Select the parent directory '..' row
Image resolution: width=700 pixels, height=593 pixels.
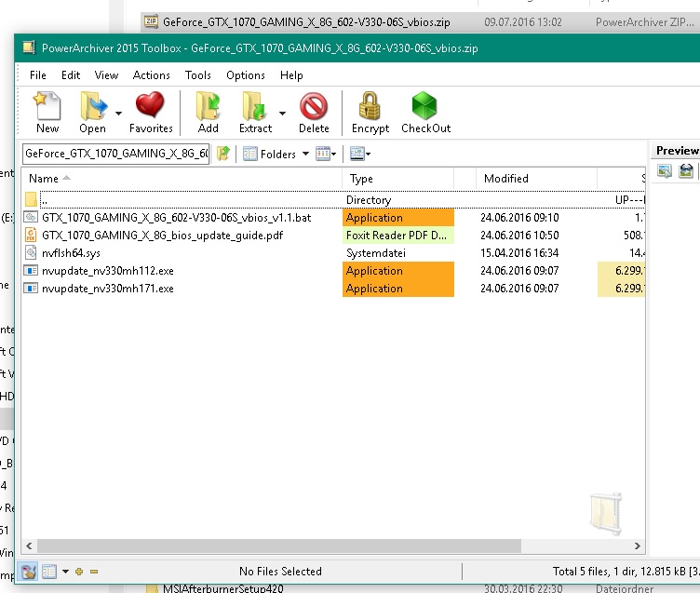point(333,199)
